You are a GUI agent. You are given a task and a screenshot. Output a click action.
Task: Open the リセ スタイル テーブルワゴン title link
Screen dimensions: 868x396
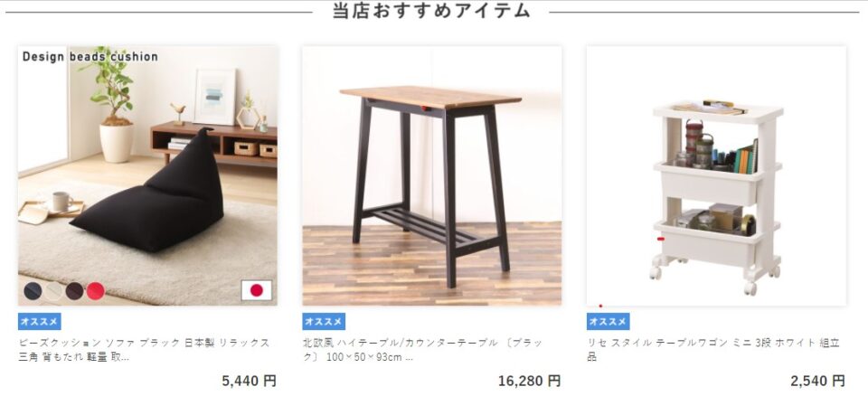point(713,350)
